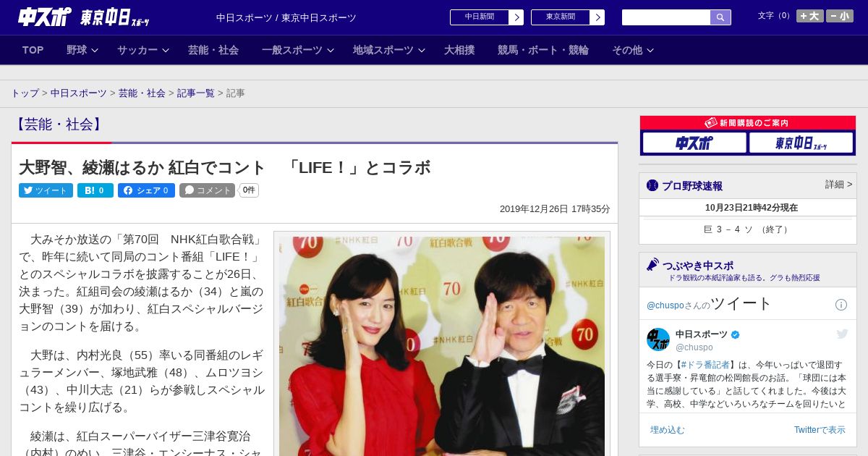Viewport: 868px width, 456px height.
Task: Decrease text size with 小 button
Action: click(840, 16)
